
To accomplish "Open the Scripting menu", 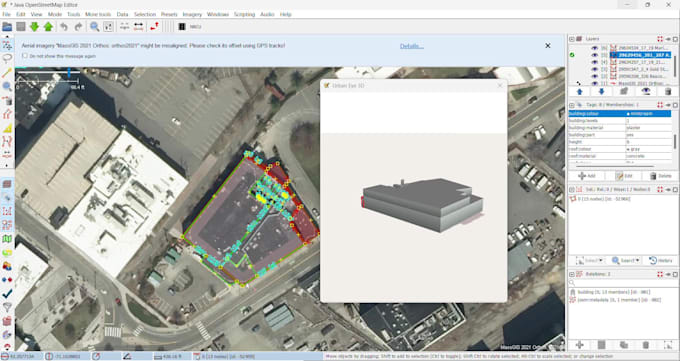I will click(x=244, y=14).
